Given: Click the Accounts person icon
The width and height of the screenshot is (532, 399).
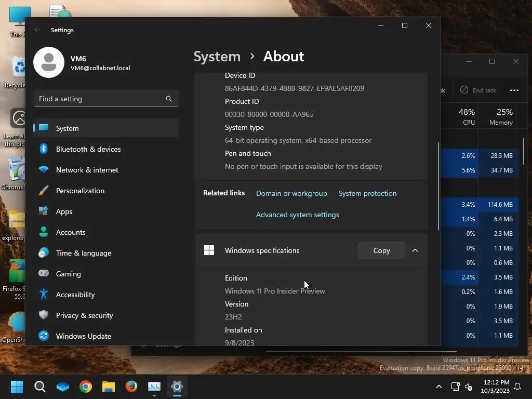Looking at the screenshot, I should pos(44,232).
